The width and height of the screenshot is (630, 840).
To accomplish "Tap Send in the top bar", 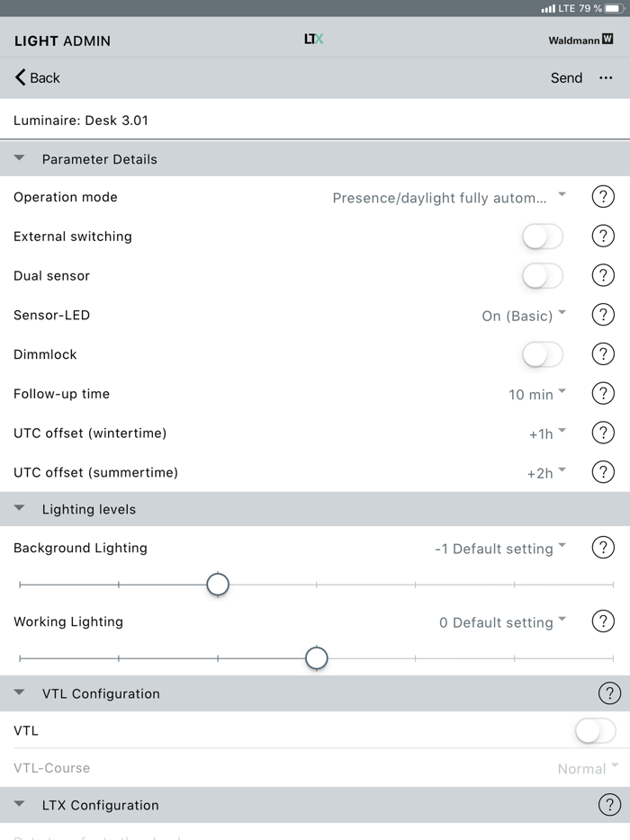I will [x=566, y=78].
